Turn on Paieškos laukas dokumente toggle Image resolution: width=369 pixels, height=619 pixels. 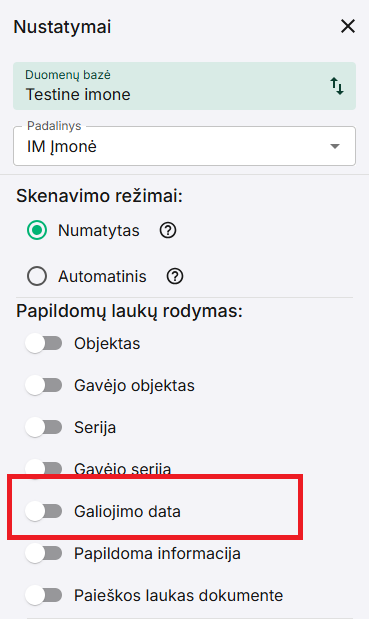point(44,595)
